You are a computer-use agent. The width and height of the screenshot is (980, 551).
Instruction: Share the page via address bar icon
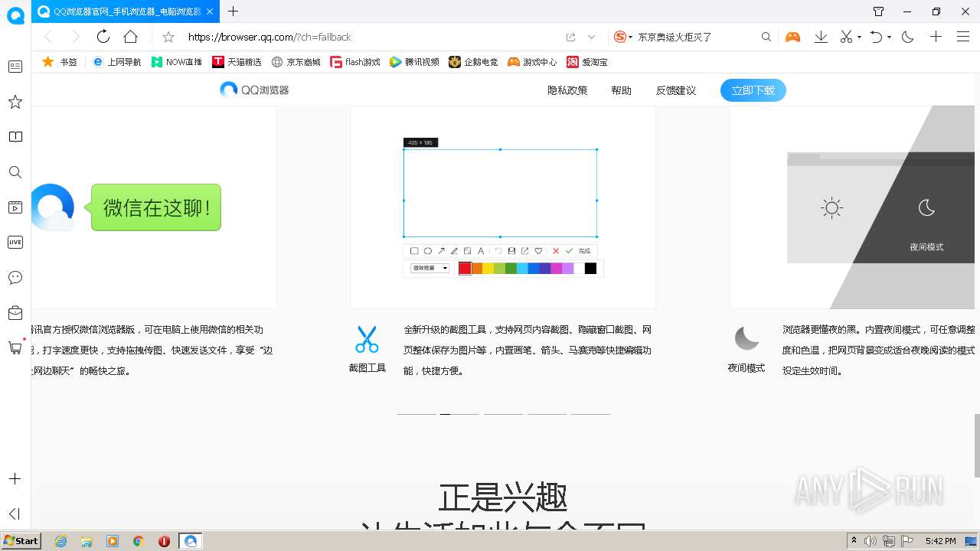click(571, 37)
